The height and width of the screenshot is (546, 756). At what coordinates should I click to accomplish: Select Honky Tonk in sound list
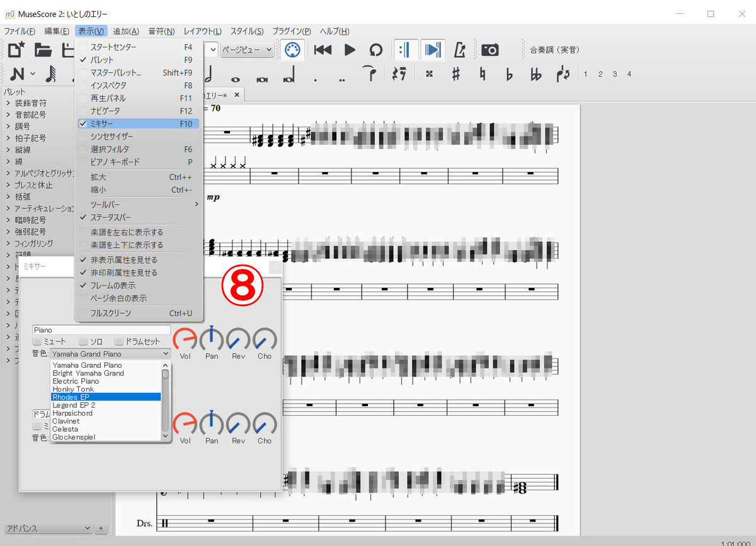point(106,389)
